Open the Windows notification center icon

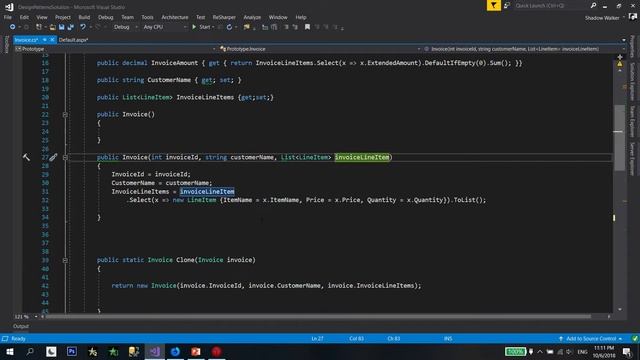(627, 351)
